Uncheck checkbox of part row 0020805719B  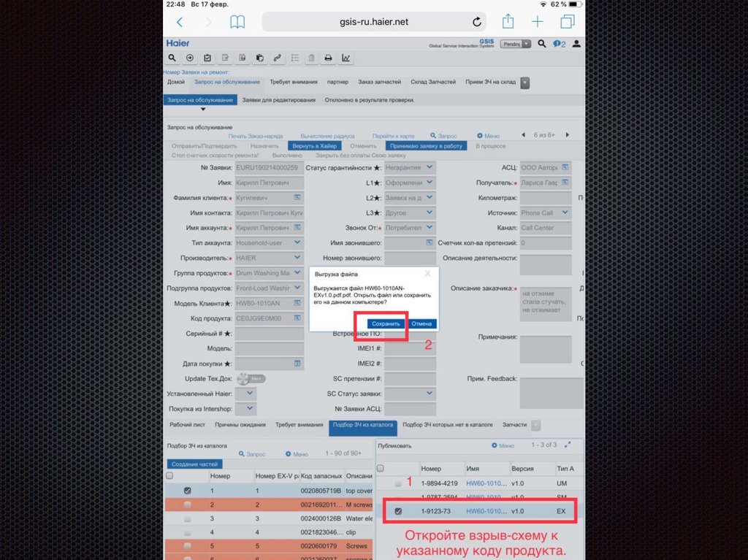pos(188,491)
